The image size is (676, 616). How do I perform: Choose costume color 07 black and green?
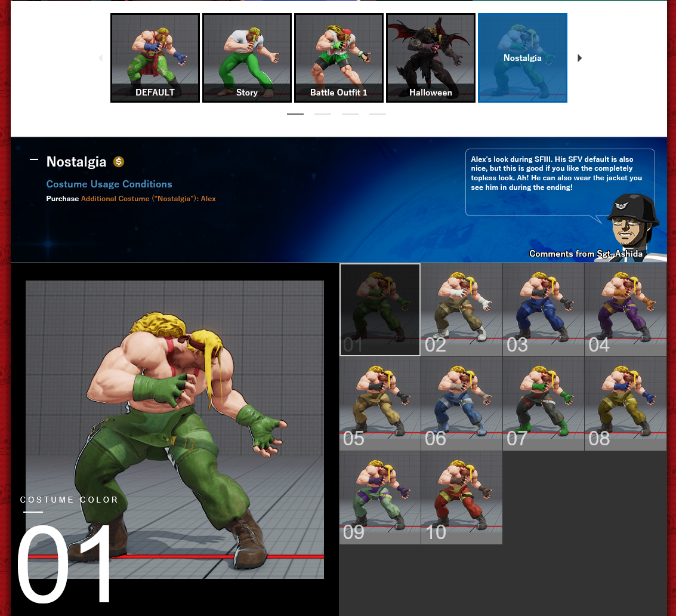[x=543, y=404]
